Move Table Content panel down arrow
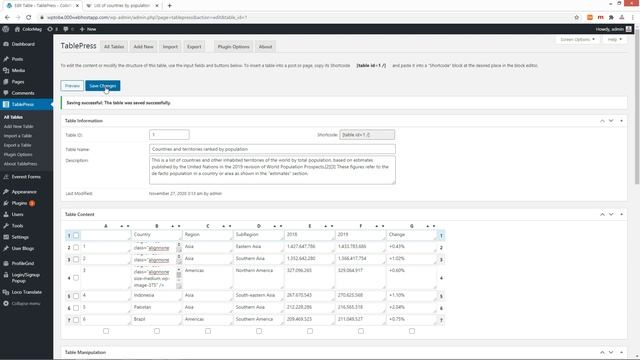The height and width of the screenshot is (360, 640). (x=611, y=214)
